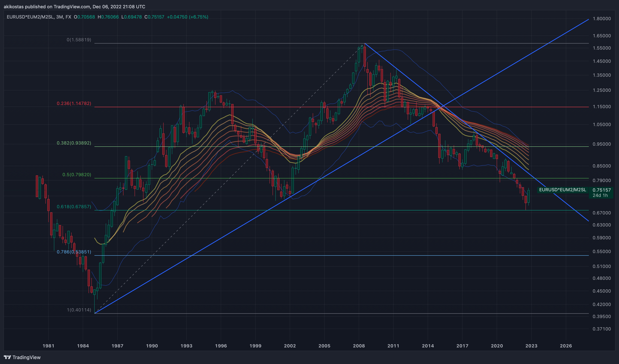Click the 1(0.40114) Fibonacci label
Screen dimensions: 619x364
79,310
